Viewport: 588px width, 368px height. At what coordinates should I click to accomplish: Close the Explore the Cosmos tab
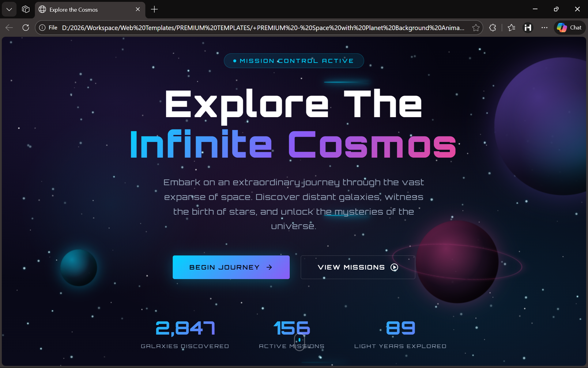click(x=138, y=10)
